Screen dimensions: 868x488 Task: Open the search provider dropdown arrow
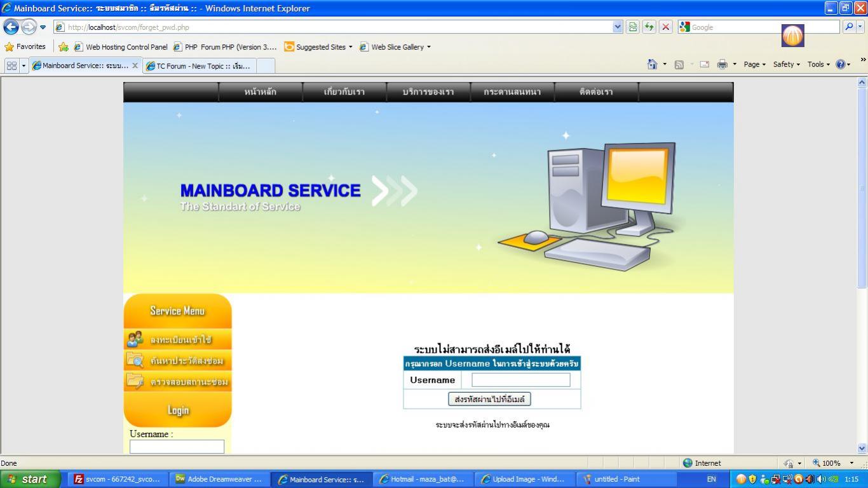pyautogui.click(x=860, y=27)
